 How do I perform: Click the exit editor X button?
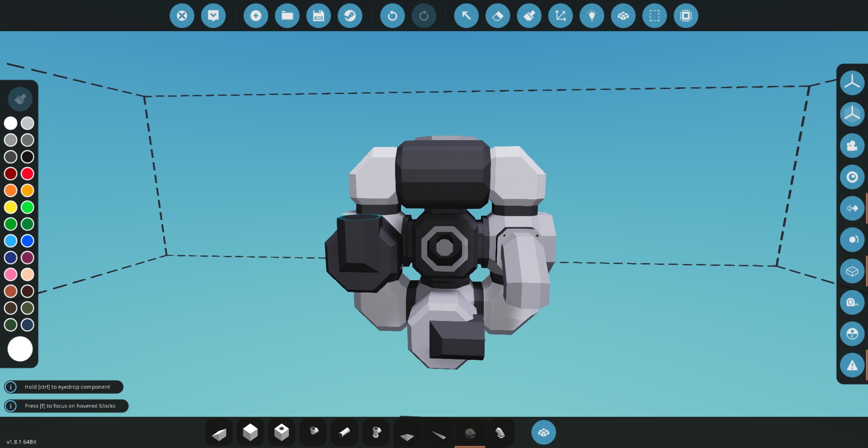tap(182, 16)
